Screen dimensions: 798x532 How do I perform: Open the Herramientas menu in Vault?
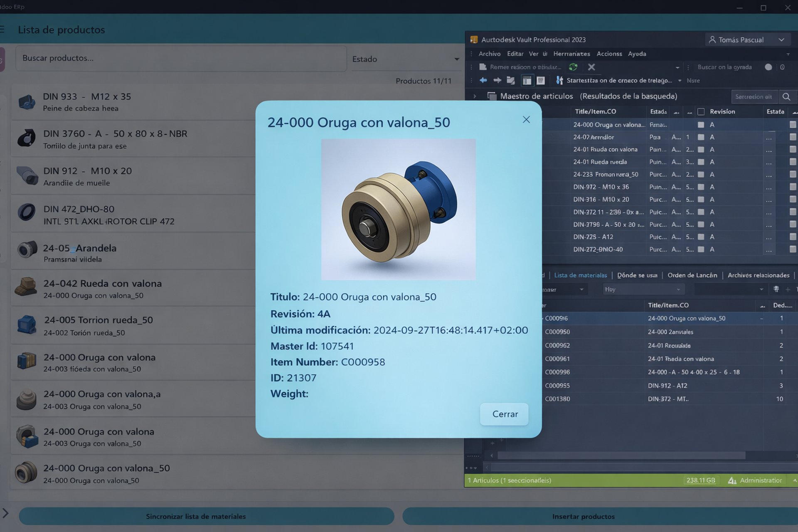[571, 54]
